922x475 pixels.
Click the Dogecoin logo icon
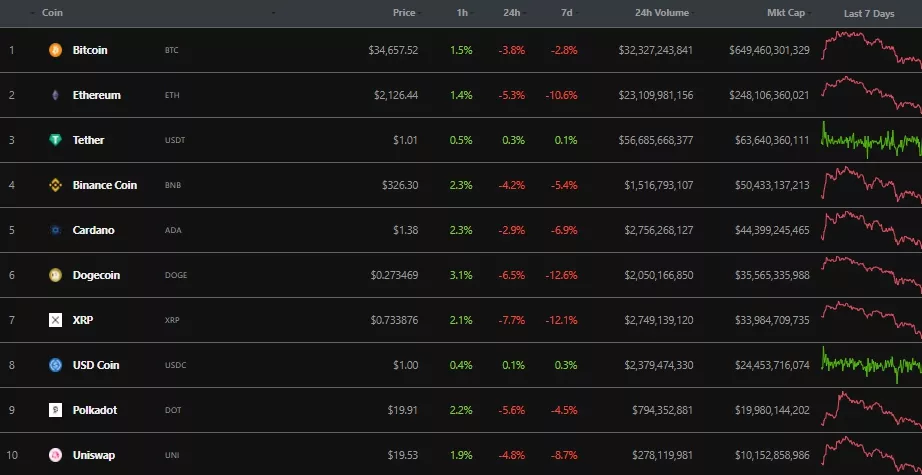click(x=55, y=275)
